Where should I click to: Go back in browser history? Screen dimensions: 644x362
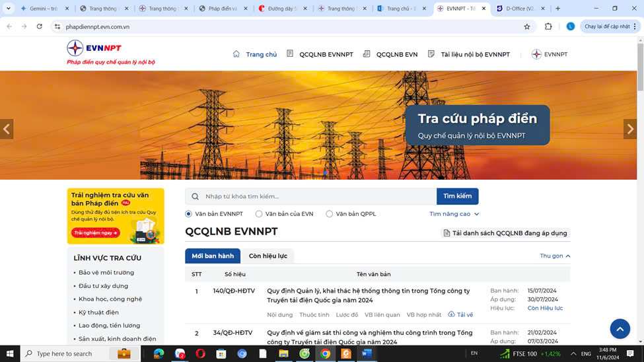[9, 26]
